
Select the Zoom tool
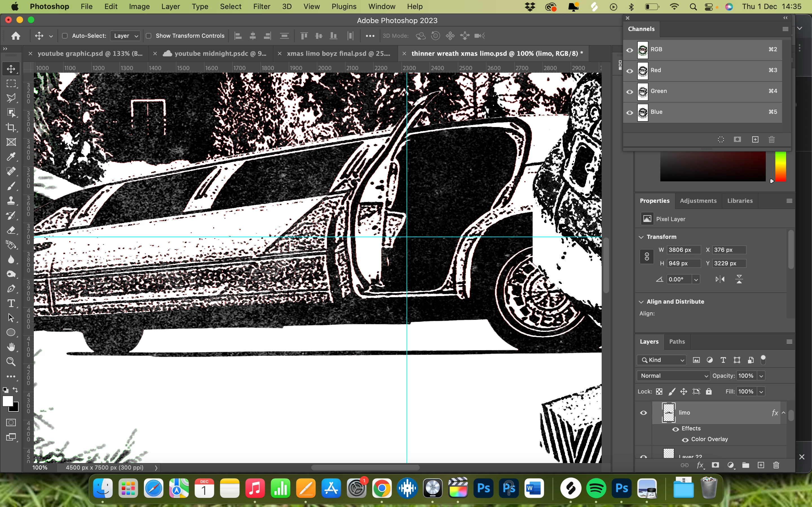pyautogui.click(x=11, y=362)
